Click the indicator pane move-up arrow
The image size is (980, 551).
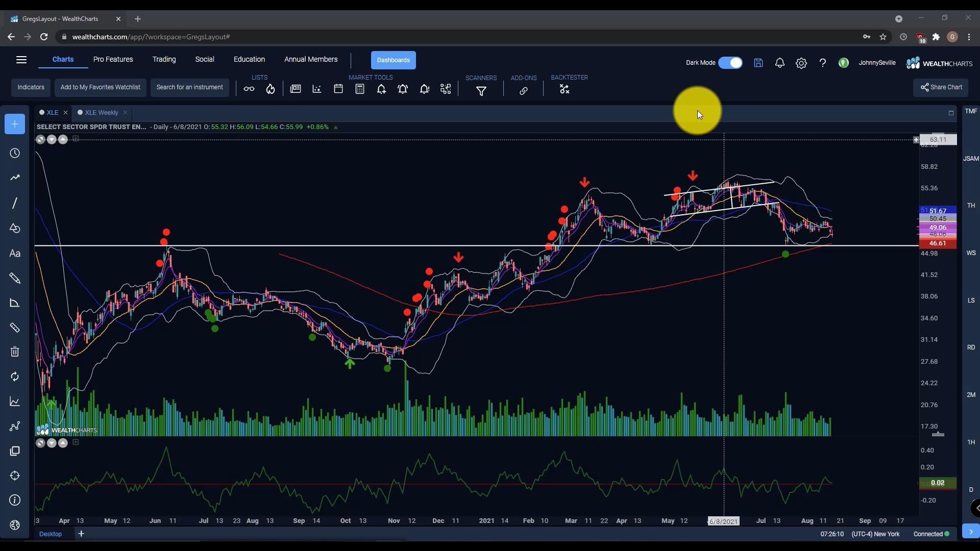click(63, 443)
